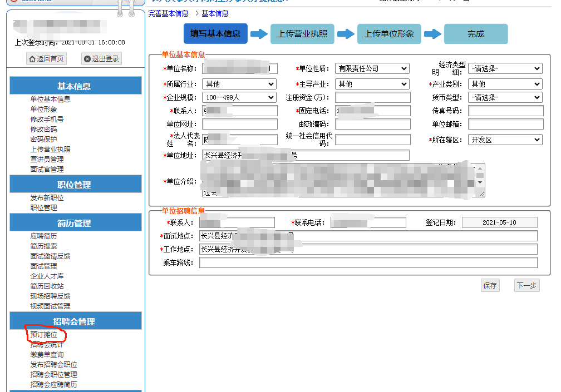
Task: Select the 所在辖区 dropdown
Action: [505, 140]
